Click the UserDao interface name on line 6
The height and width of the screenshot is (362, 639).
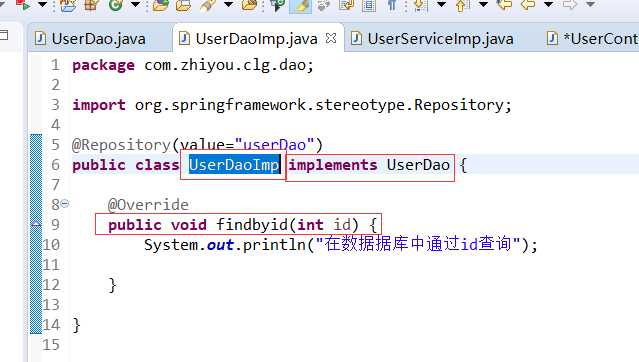click(418, 165)
